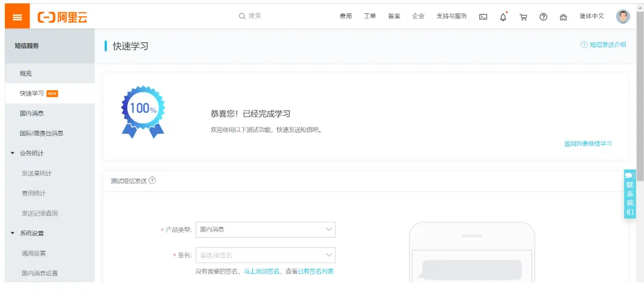
Task: Open 发送量统计 in the sidebar
Action: pos(50,173)
